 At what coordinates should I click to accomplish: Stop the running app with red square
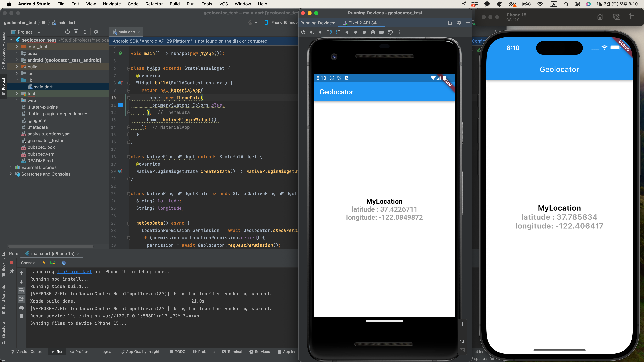pyautogui.click(x=12, y=263)
